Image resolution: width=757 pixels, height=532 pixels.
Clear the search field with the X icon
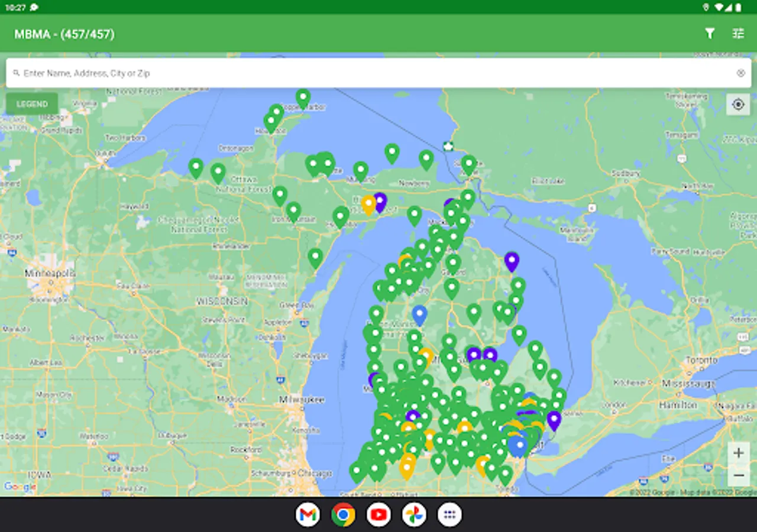pos(740,73)
